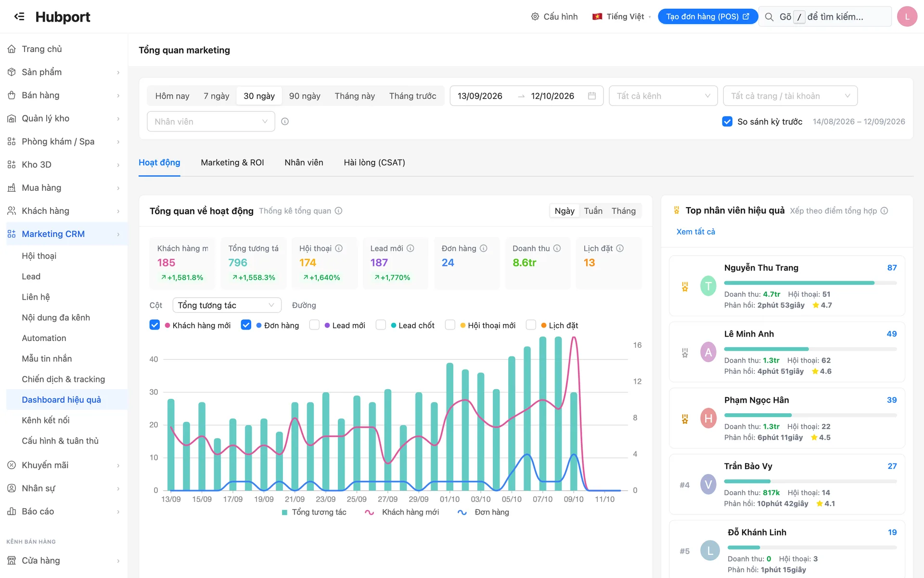The width and height of the screenshot is (924, 578).
Task: Open Tất cả kênh dropdown
Action: (x=663, y=96)
